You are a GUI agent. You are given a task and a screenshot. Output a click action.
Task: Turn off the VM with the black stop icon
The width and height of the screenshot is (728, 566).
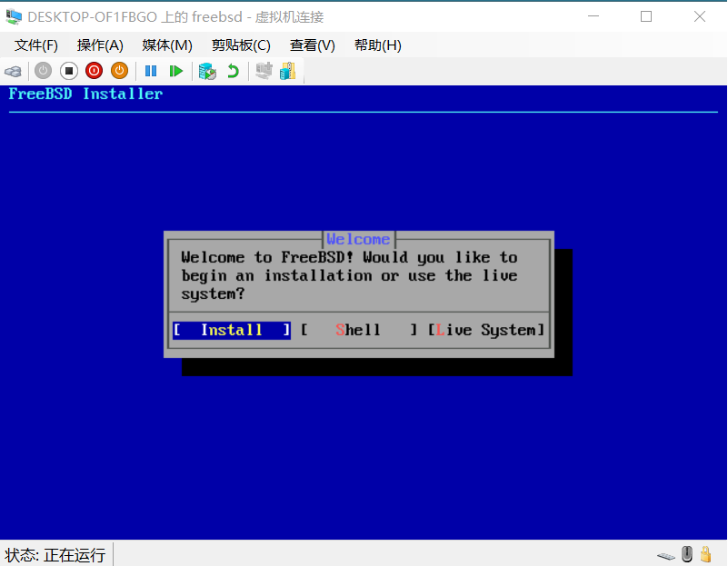(x=69, y=71)
